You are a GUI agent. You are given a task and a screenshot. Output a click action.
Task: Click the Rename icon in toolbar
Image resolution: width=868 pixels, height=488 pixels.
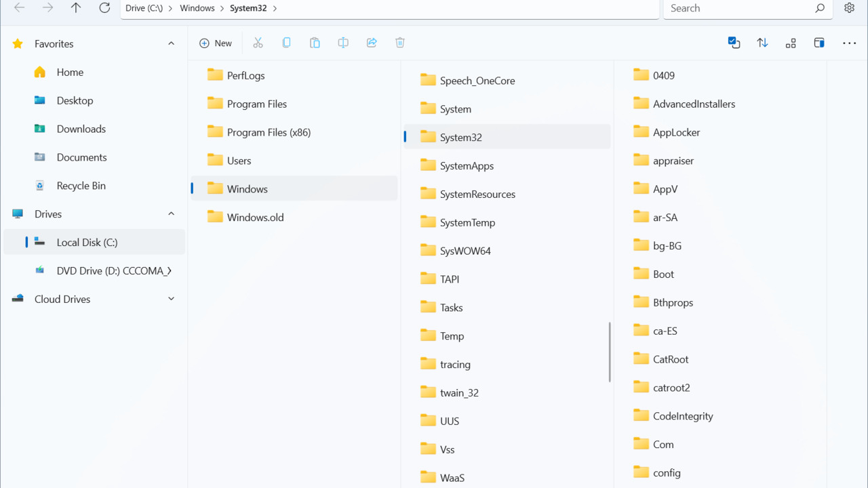(x=343, y=43)
